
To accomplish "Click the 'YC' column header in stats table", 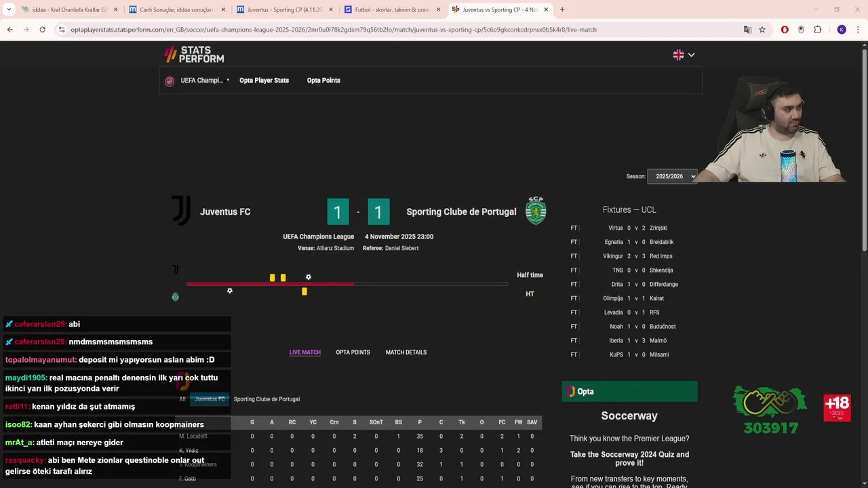I will [313, 422].
